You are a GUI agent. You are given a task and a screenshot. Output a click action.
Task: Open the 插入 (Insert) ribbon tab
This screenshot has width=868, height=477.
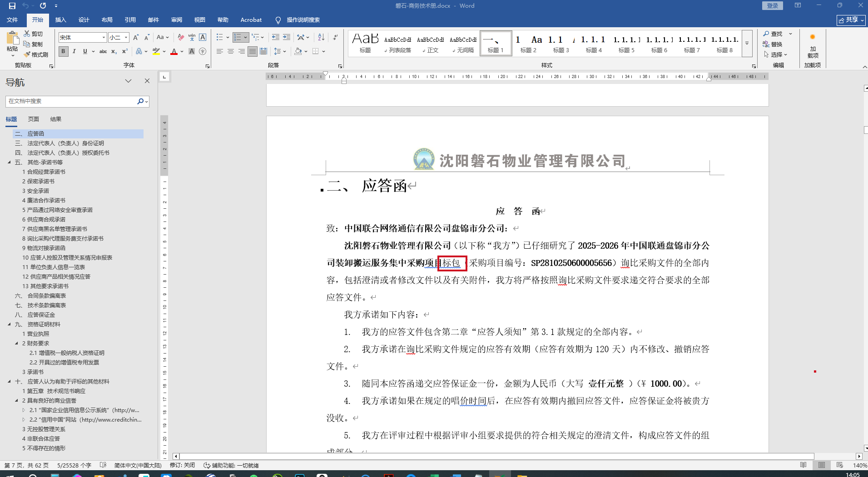[x=60, y=20]
